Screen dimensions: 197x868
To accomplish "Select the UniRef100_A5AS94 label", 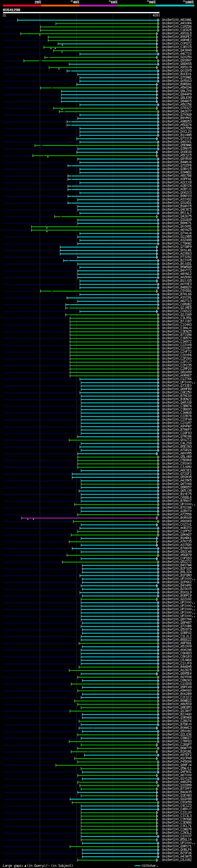I will click(177, 88).
